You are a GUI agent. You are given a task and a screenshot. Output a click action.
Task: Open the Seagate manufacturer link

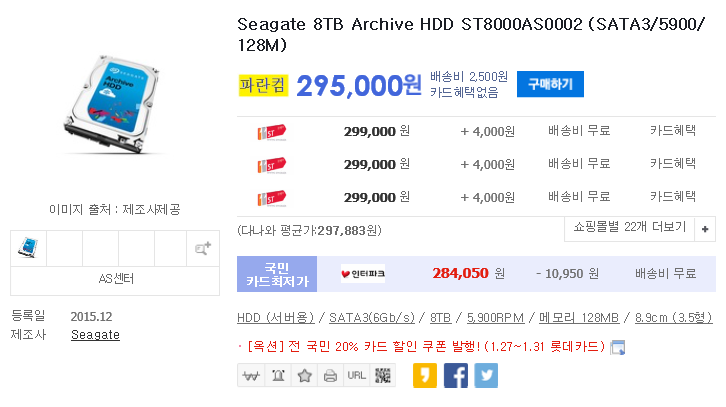(x=95, y=335)
